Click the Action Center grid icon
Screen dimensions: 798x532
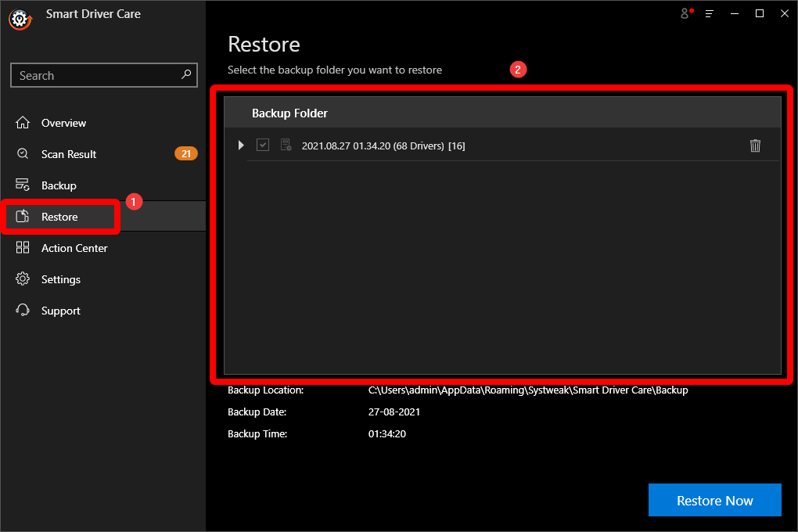tap(23, 247)
